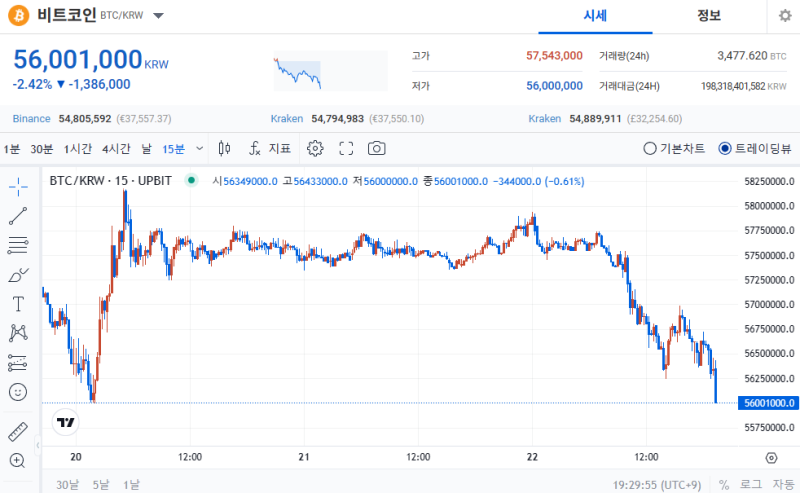Select the 기본차트 radio option
Image resolution: width=800 pixels, height=493 pixels.
674,149
